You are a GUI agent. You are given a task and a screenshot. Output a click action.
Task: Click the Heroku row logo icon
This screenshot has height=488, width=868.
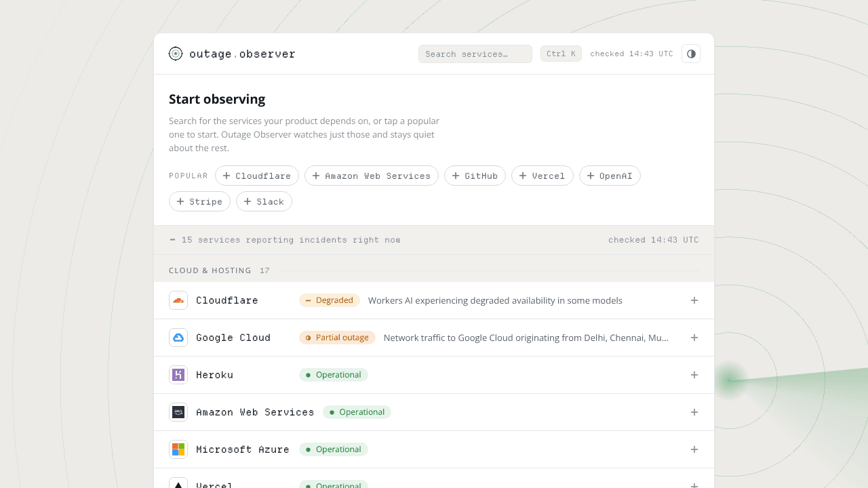178,375
